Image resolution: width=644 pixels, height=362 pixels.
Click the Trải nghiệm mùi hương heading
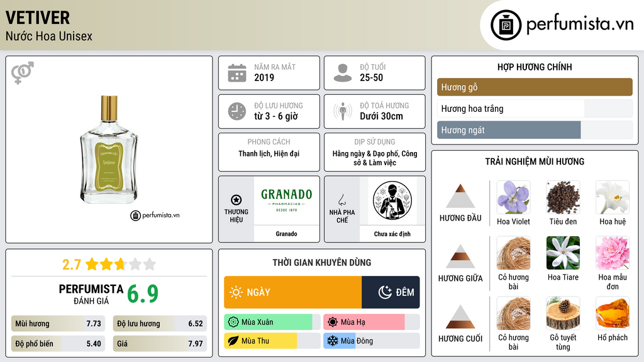point(535,162)
